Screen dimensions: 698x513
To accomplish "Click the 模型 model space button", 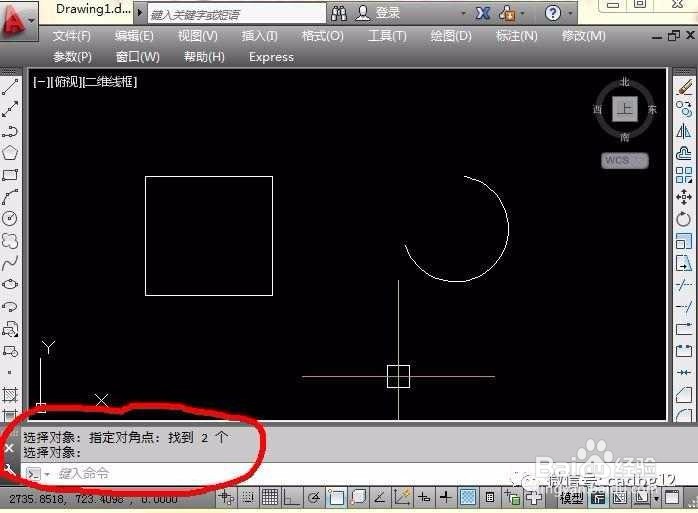I will 571,498.
